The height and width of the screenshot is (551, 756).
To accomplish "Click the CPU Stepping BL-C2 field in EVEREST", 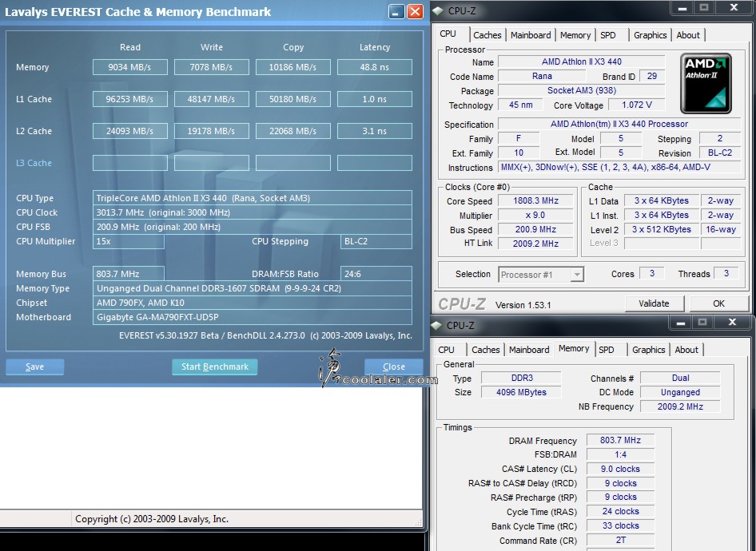I will pos(376,241).
